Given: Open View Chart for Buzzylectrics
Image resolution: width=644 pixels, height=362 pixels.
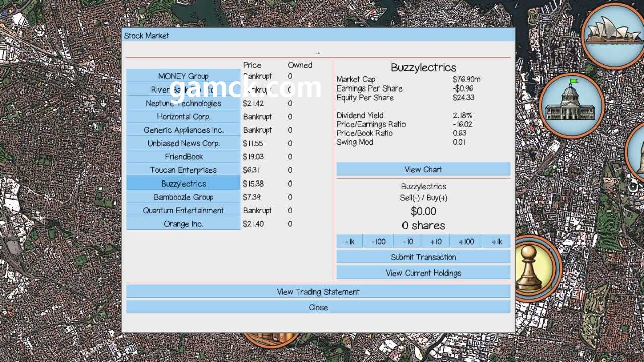Looking at the screenshot, I should pos(423,169).
